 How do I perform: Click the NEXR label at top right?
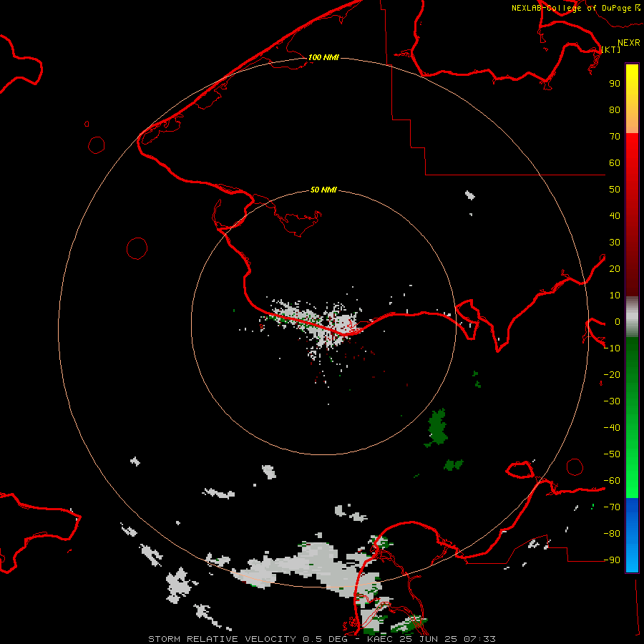coord(628,43)
